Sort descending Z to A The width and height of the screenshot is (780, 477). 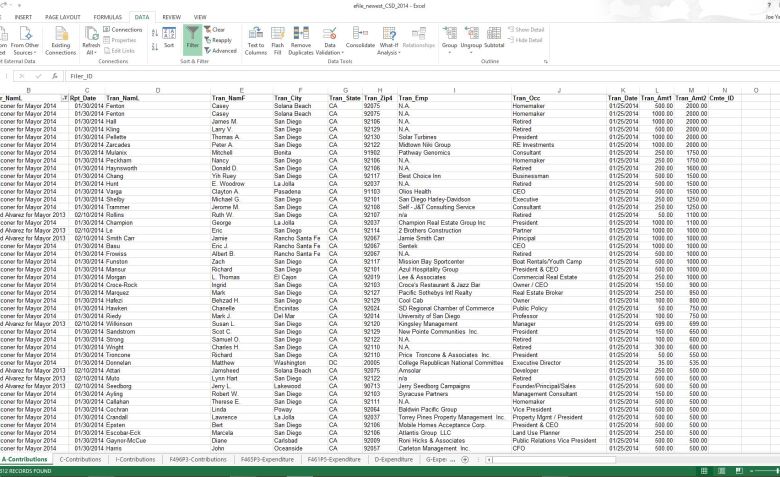[x=155, y=46]
